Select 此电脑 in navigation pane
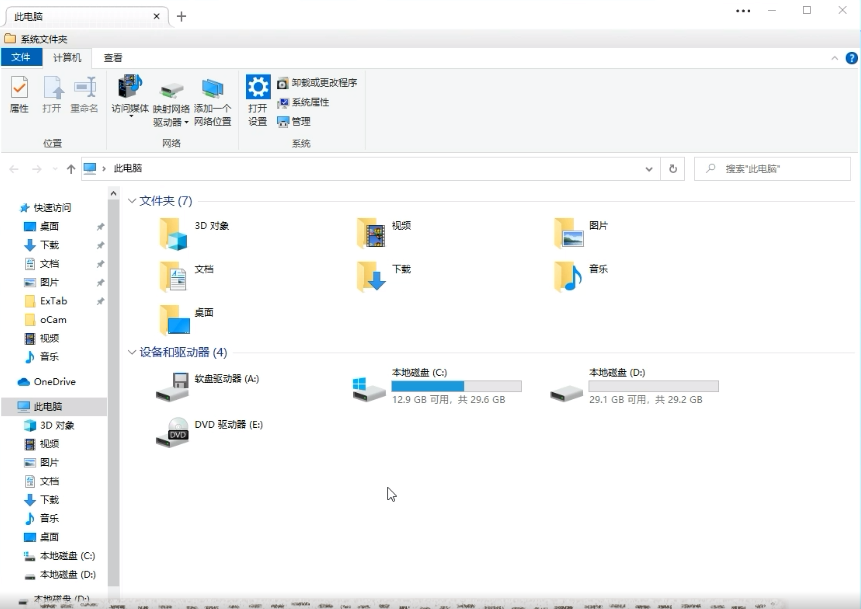The height and width of the screenshot is (609, 861). [54, 406]
